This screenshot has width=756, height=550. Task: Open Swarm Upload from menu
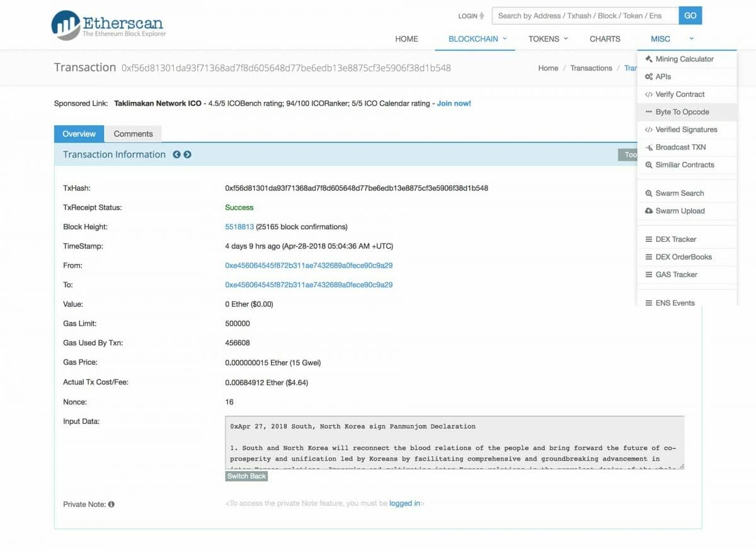click(x=680, y=211)
